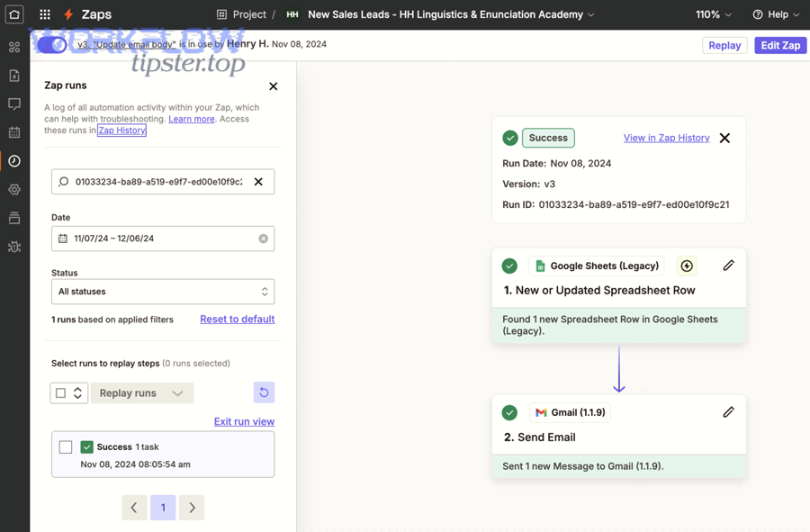The width and height of the screenshot is (810, 532).
Task: Open the Learn more link
Action: pos(191,119)
